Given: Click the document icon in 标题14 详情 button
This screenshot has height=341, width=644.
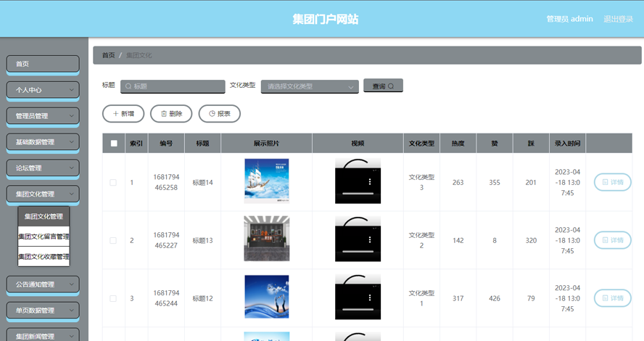Looking at the screenshot, I should tap(605, 182).
